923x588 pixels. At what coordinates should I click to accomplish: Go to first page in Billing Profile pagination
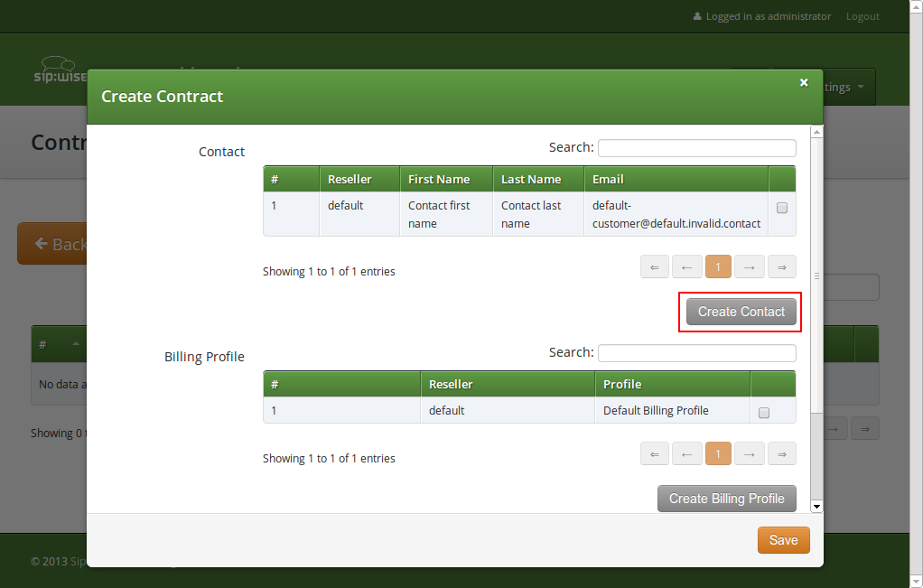[x=655, y=453]
